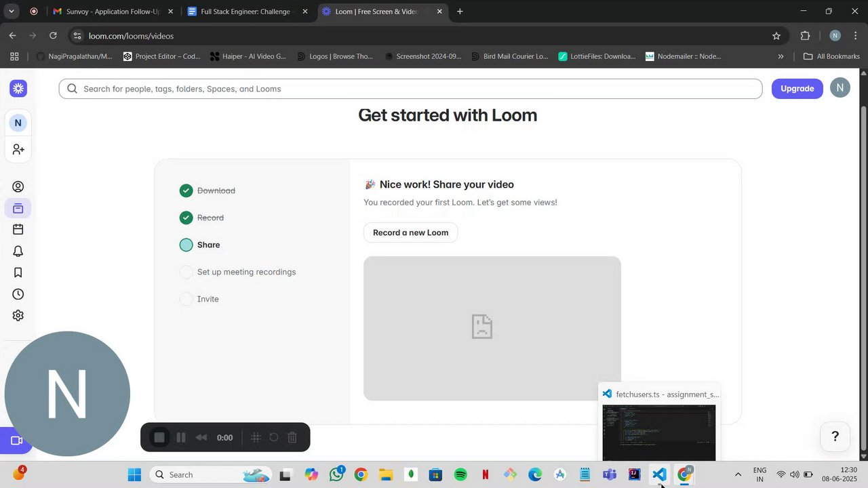Open the Project Editor bookmark
This screenshot has width=868, height=488.
tap(162, 56)
